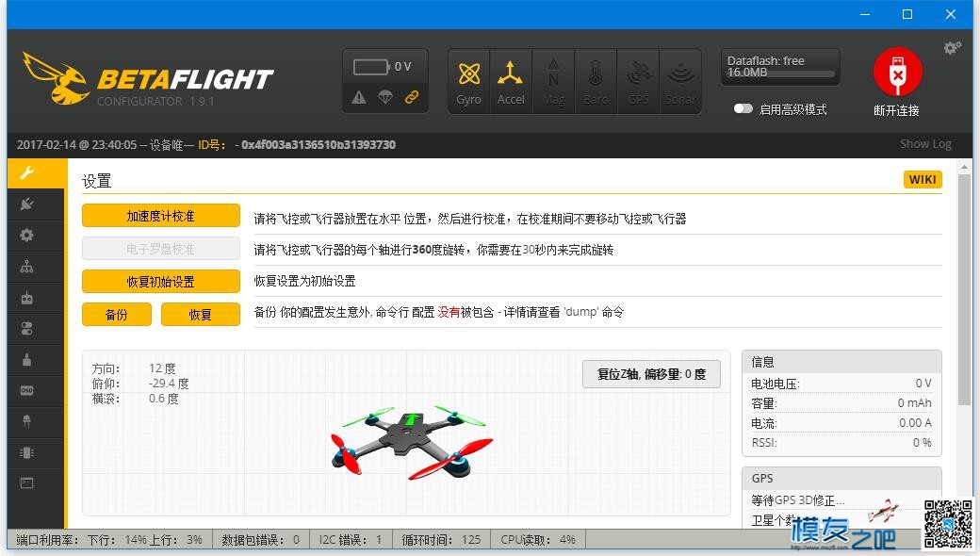Viewport: 980px width, 556px height.
Task: Click the 设置 page heading
Action: coord(96,181)
